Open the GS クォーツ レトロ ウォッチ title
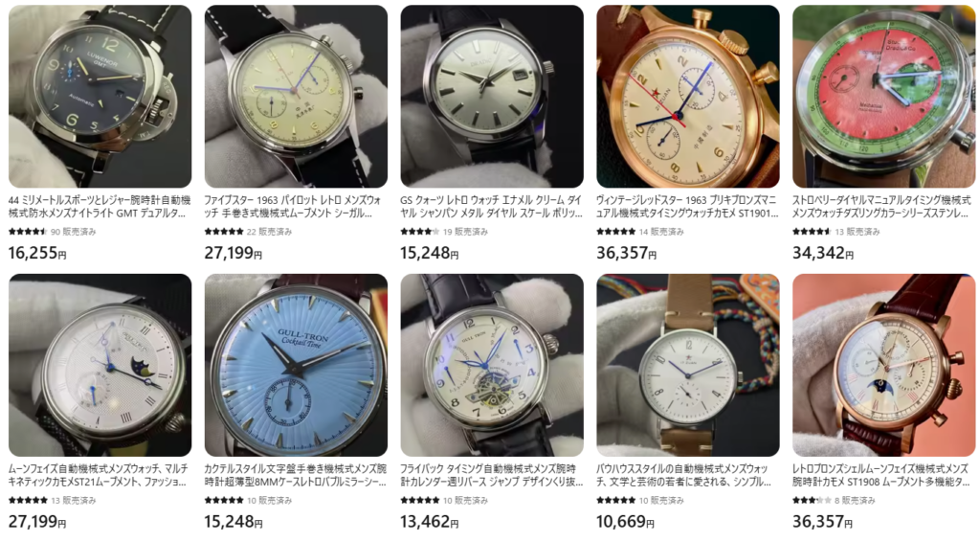The height and width of the screenshot is (541, 980). tap(491, 207)
